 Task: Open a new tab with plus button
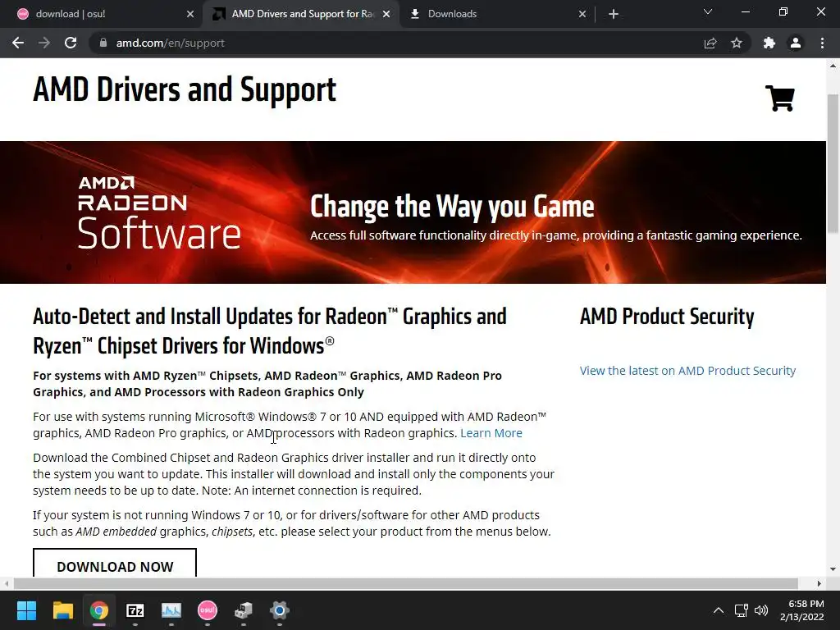614,14
